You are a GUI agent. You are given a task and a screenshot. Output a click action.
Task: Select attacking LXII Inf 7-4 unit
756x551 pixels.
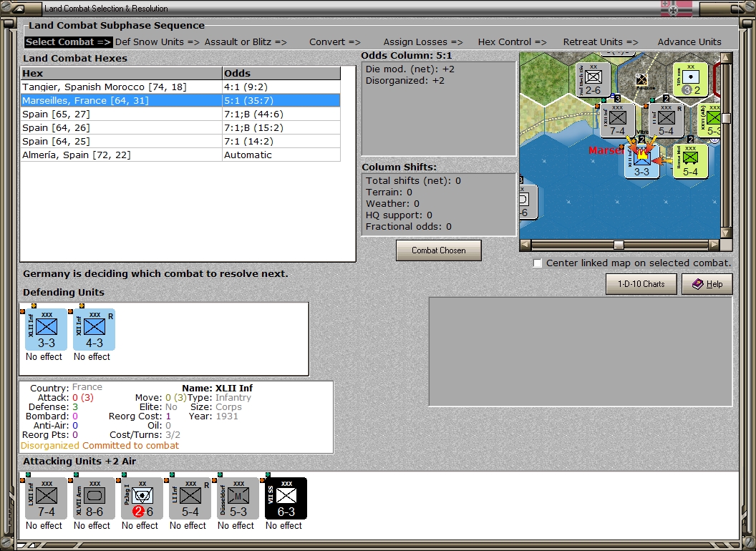(x=47, y=499)
